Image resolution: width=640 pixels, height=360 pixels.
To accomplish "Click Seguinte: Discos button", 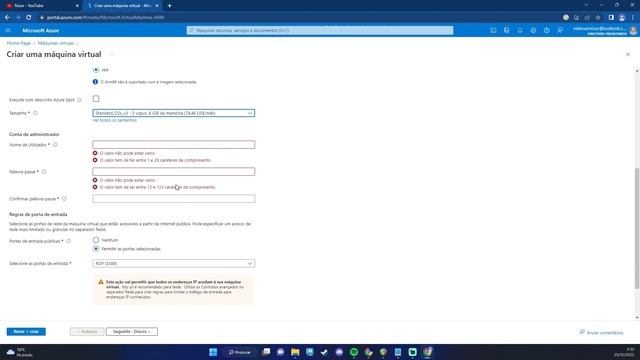I will [x=132, y=332].
